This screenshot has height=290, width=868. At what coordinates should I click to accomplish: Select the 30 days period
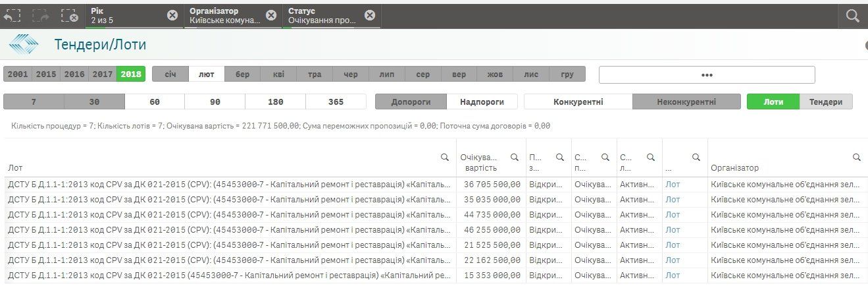(94, 101)
